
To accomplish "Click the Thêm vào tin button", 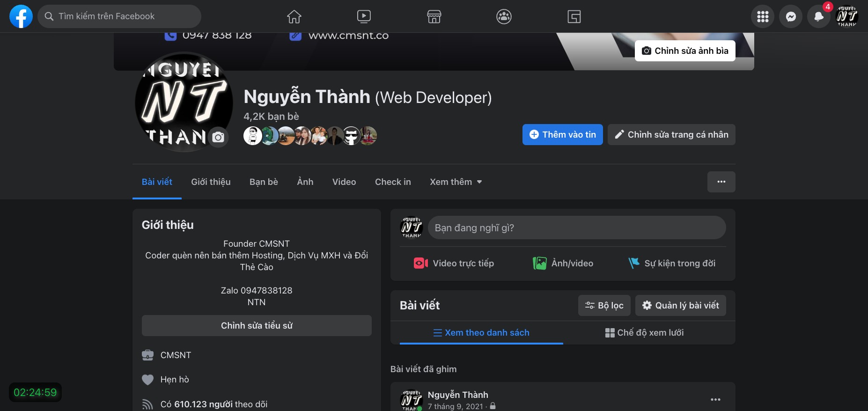I will coord(563,134).
